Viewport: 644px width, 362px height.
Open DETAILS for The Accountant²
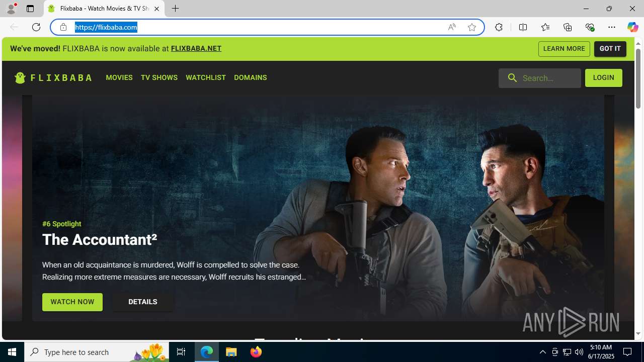143,302
